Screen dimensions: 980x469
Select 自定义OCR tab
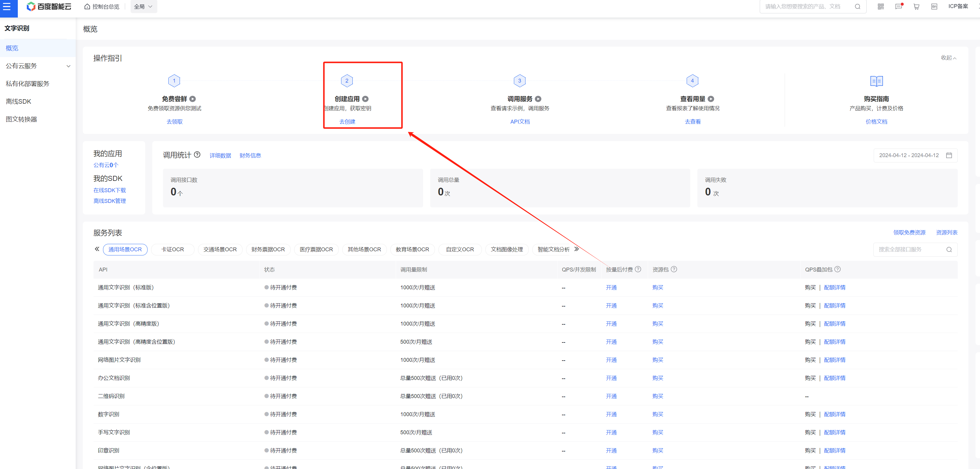point(460,250)
